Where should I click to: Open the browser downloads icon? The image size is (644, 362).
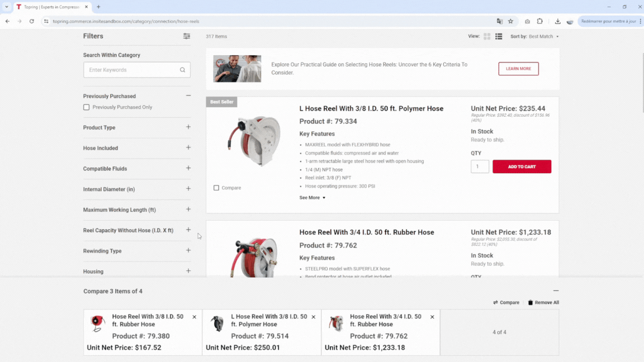coord(557,21)
